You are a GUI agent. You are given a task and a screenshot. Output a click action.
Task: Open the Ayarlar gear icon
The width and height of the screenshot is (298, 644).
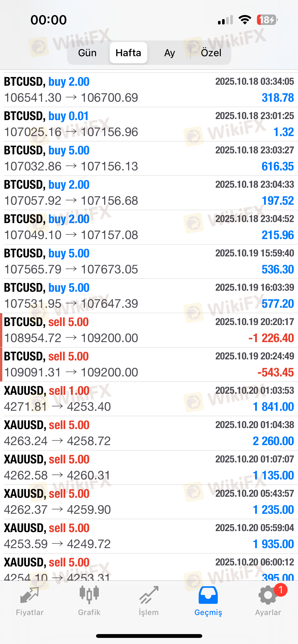[x=267, y=596]
